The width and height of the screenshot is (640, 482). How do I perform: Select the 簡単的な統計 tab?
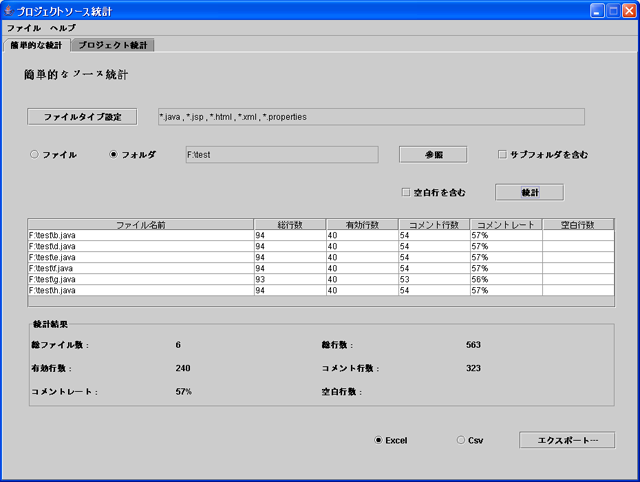[x=36, y=45]
